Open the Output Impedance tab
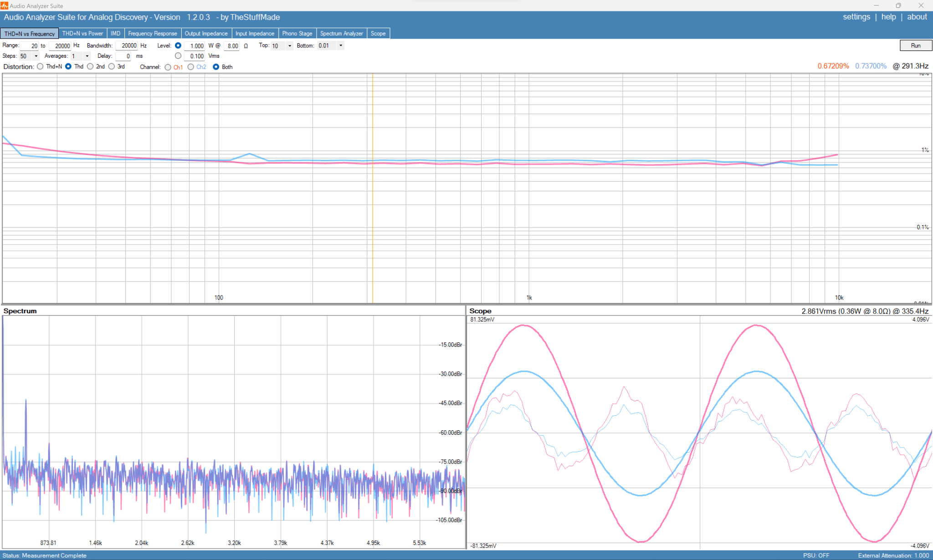Viewport: 933px width, 560px height. coord(206,34)
